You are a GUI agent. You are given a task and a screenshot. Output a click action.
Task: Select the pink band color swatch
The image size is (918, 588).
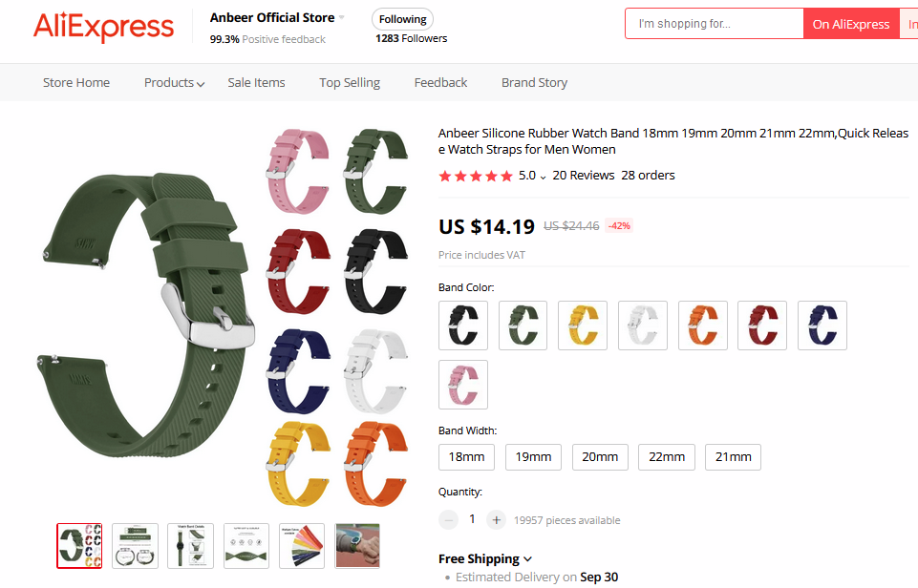(463, 385)
